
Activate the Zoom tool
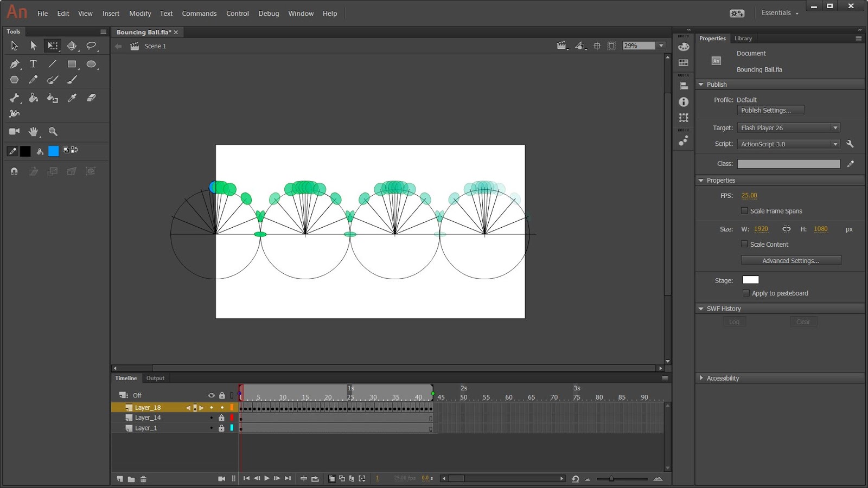pos(53,131)
